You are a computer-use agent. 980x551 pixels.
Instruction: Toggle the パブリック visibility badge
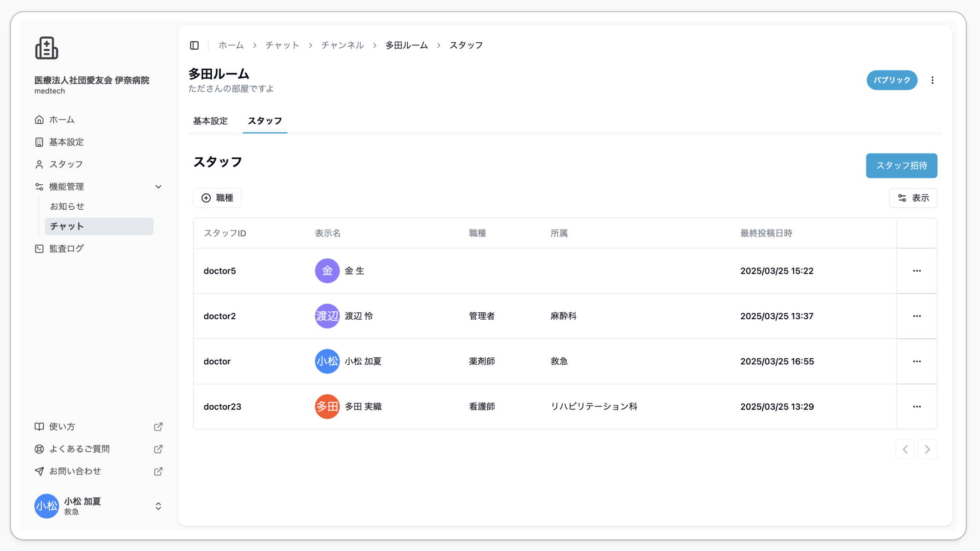click(892, 80)
